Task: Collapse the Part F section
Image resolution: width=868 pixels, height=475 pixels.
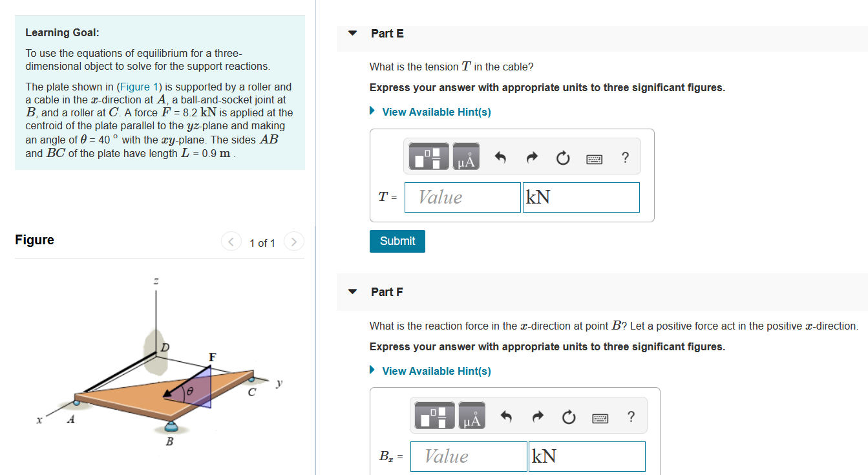Action: coord(352,291)
